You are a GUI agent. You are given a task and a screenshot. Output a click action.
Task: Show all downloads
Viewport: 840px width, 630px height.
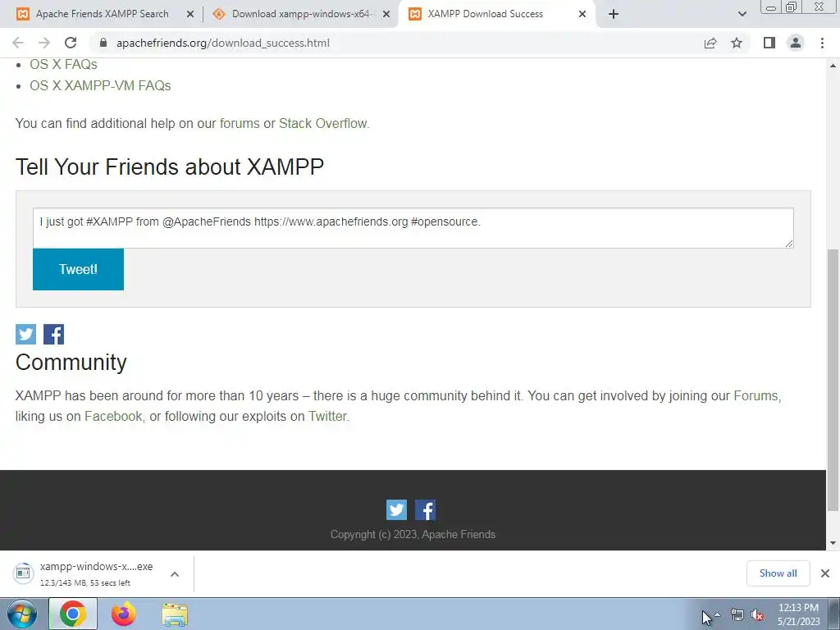coord(778,573)
